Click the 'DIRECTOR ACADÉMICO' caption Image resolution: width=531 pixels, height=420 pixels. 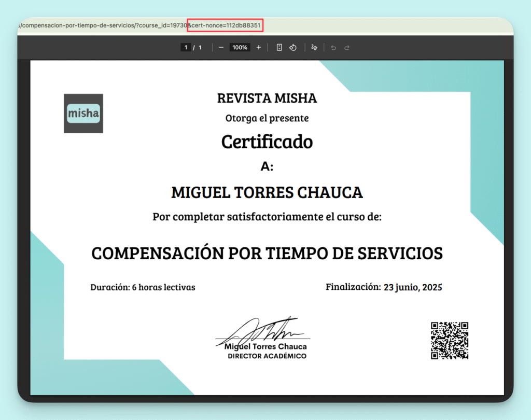pos(267,356)
